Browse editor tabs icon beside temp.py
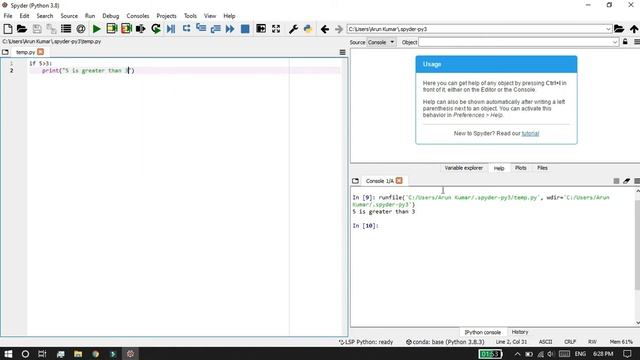 point(5,52)
